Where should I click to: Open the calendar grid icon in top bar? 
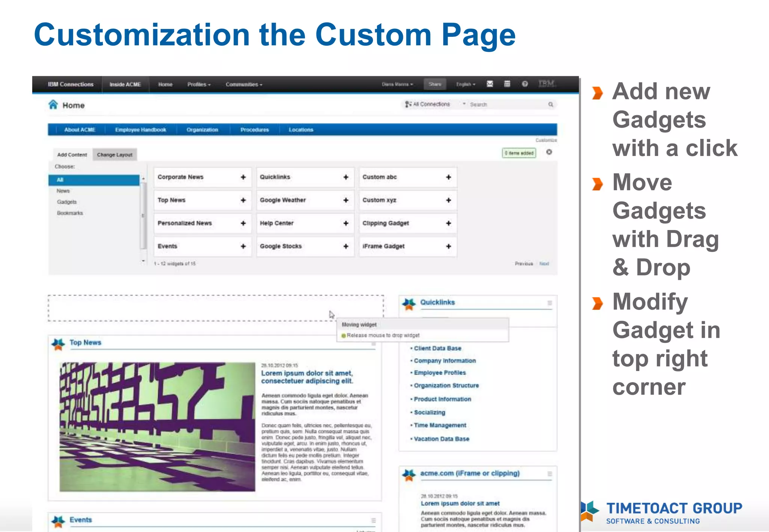[x=507, y=84]
